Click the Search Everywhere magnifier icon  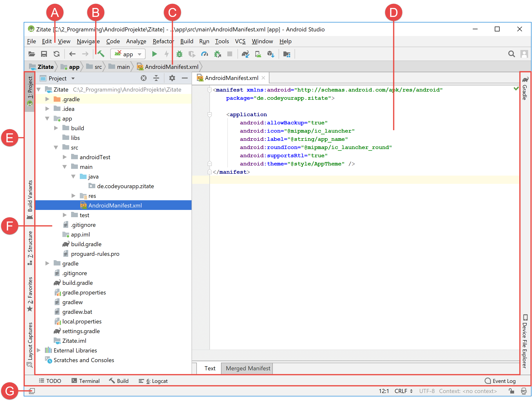511,54
